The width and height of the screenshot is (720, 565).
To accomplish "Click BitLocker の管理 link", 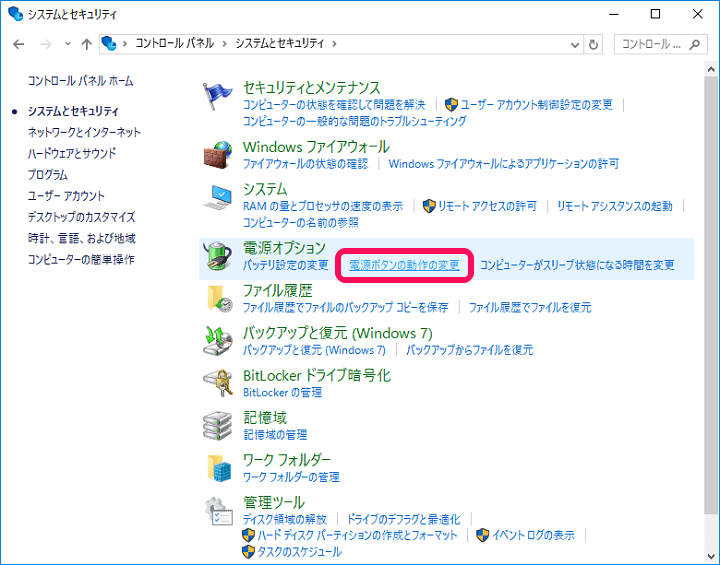I will click(x=282, y=392).
